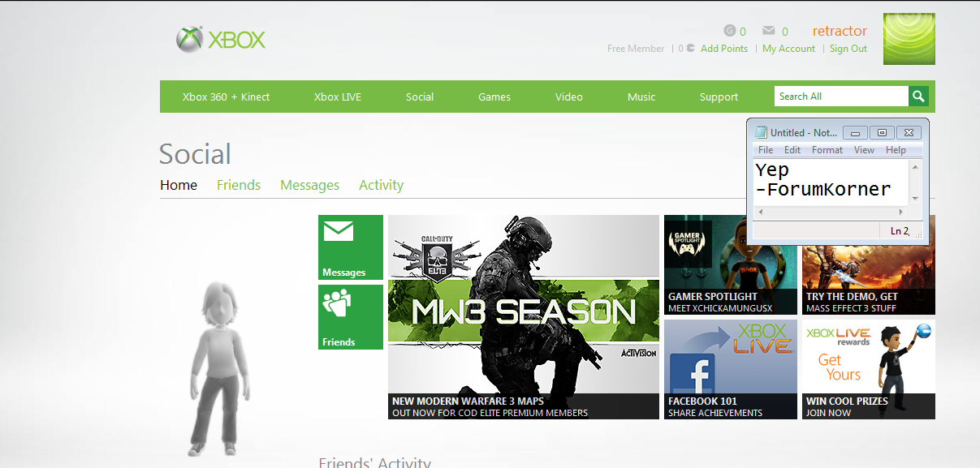The image size is (980, 468).
Task: Open the Social navigation menu
Action: pyautogui.click(x=420, y=97)
